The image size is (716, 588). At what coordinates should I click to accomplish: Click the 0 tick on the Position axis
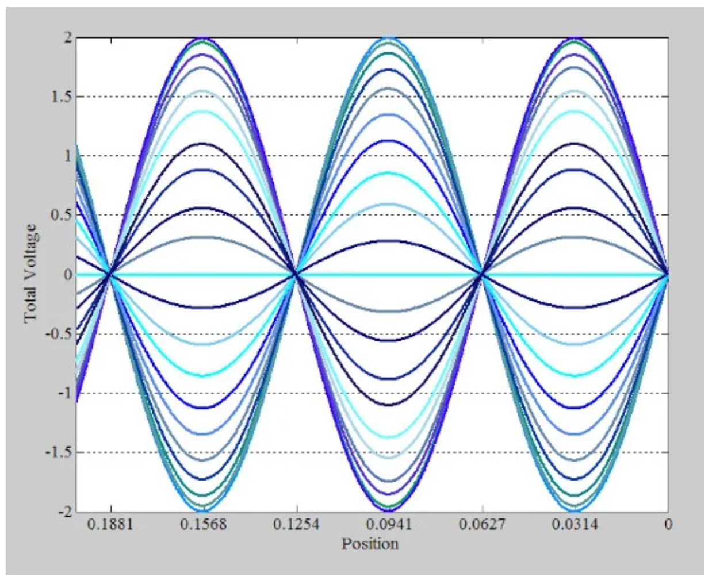pos(668,524)
